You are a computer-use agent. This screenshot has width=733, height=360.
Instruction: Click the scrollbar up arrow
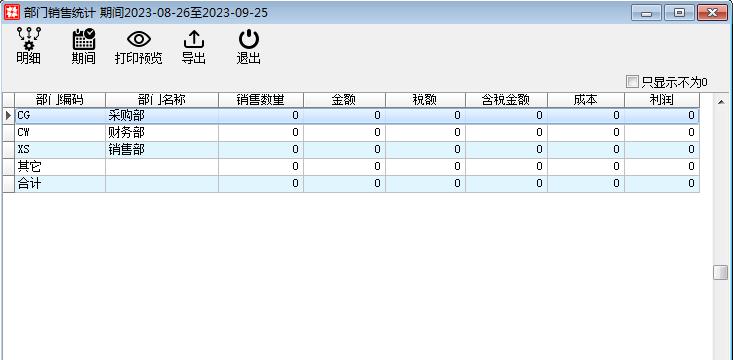tap(720, 101)
